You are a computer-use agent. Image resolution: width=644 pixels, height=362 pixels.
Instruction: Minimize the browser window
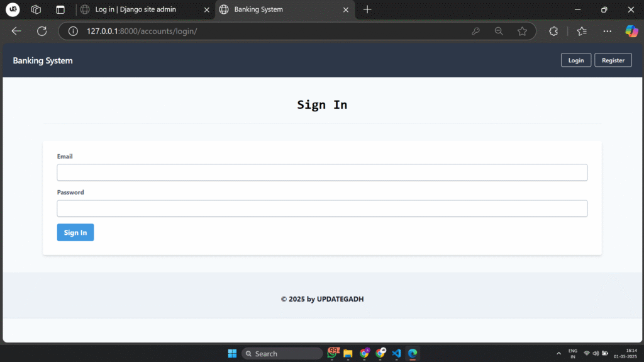[x=577, y=9]
